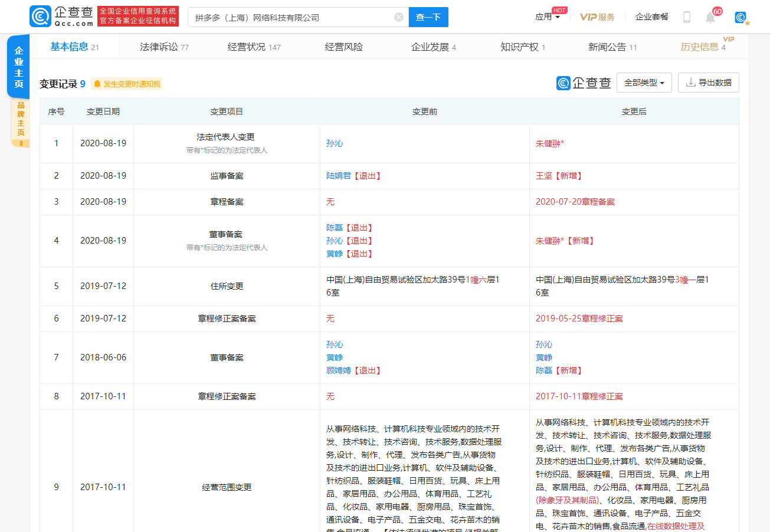Click the 查一下 search button
The width and height of the screenshot is (770, 532).
pyautogui.click(x=428, y=17)
